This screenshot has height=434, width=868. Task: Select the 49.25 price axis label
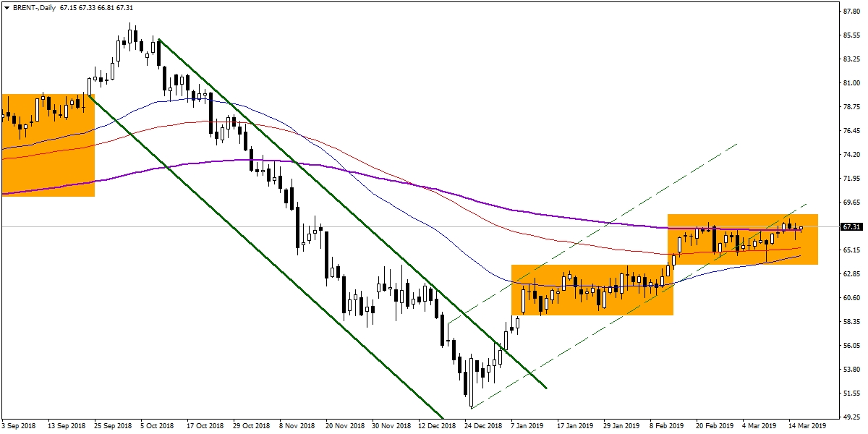click(x=851, y=417)
